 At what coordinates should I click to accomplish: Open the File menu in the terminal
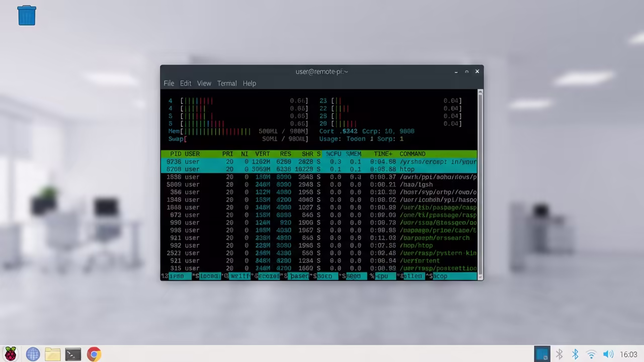169,83
